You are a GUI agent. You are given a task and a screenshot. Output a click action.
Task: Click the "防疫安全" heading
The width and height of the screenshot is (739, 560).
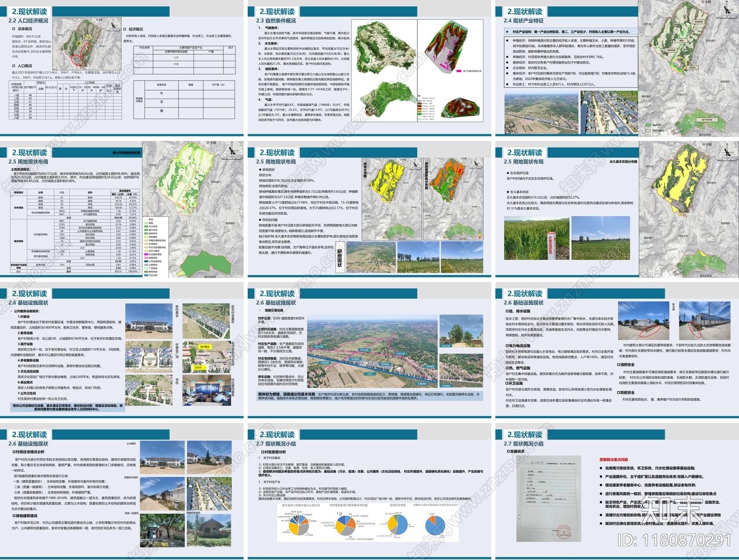tap(627, 393)
